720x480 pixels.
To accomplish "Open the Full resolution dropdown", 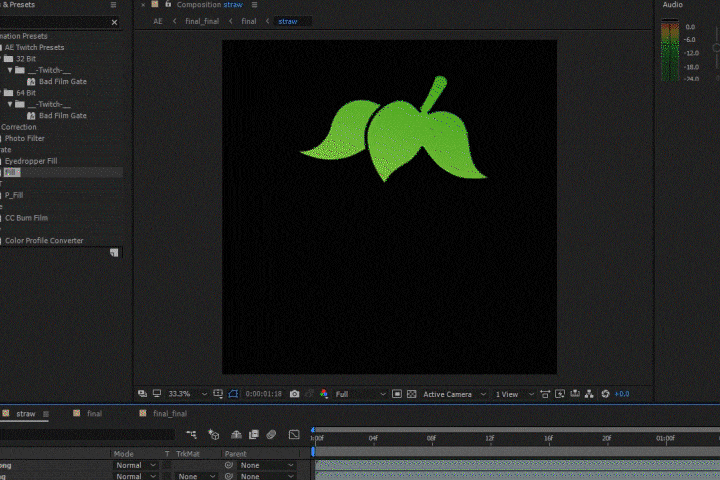I will coord(360,394).
